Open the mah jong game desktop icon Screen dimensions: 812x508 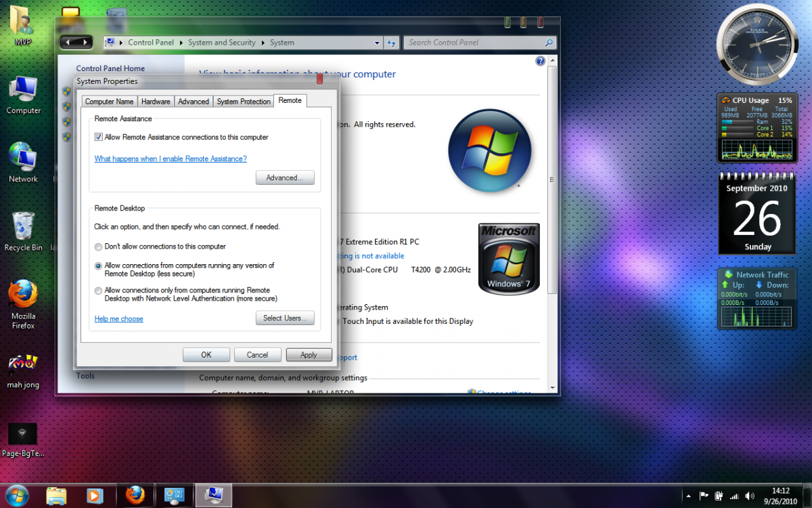click(23, 371)
